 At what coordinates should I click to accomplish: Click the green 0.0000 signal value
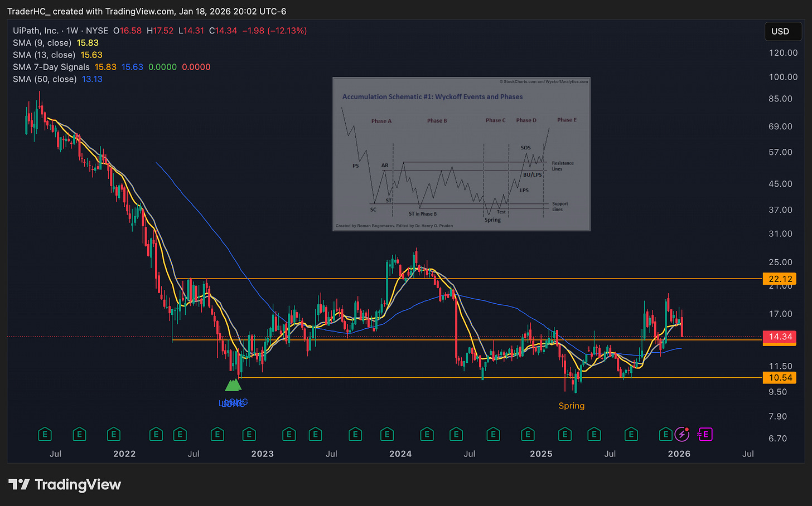[x=162, y=67]
